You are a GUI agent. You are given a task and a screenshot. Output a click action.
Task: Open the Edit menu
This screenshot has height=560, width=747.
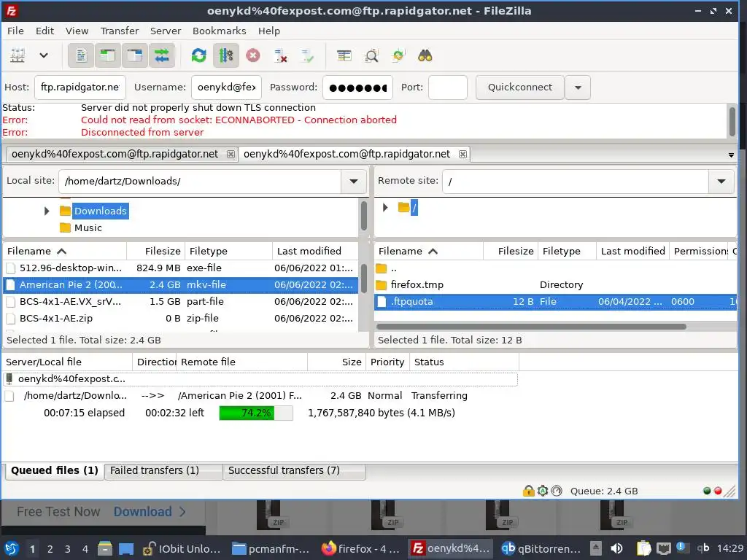44,31
